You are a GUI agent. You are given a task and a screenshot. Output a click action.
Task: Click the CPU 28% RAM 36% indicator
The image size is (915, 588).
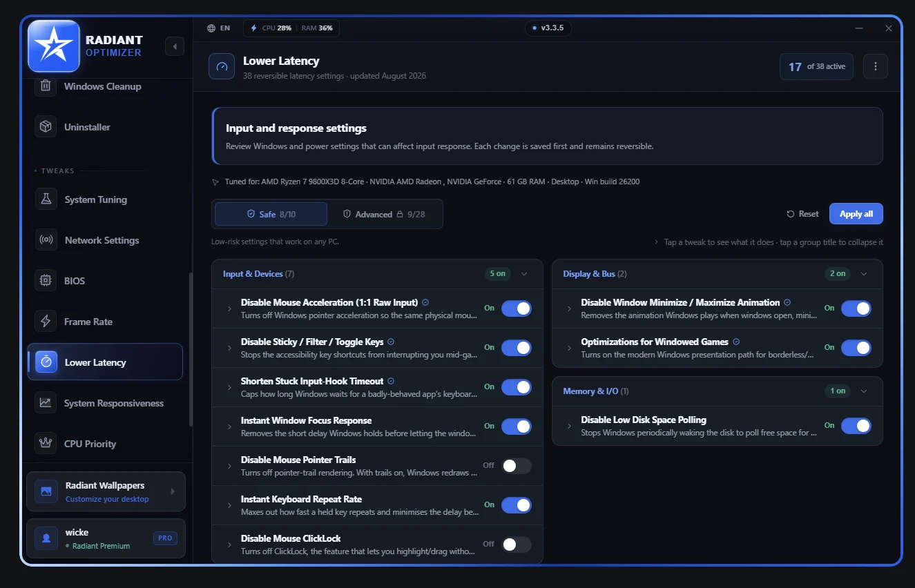(x=291, y=28)
